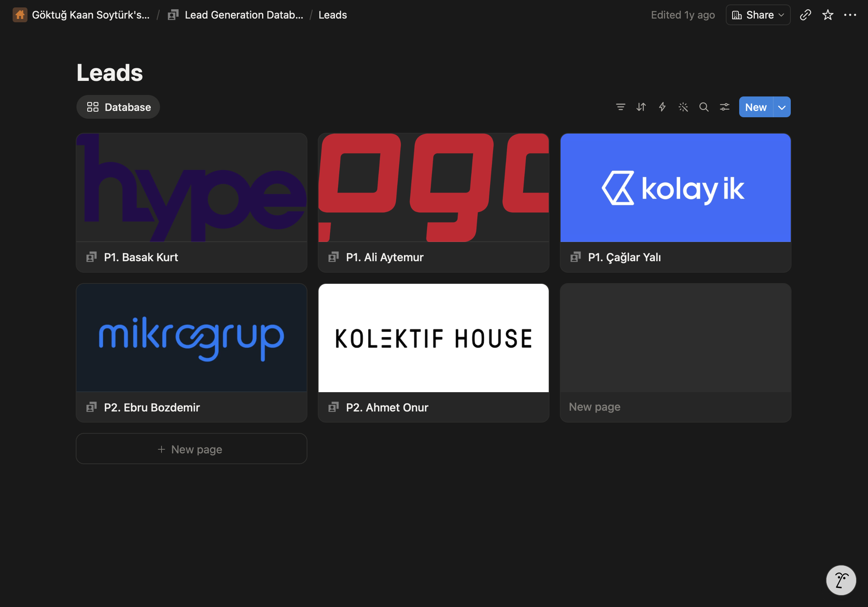Click the Leads page title
Image resolution: width=868 pixels, height=607 pixels.
[110, 72]
